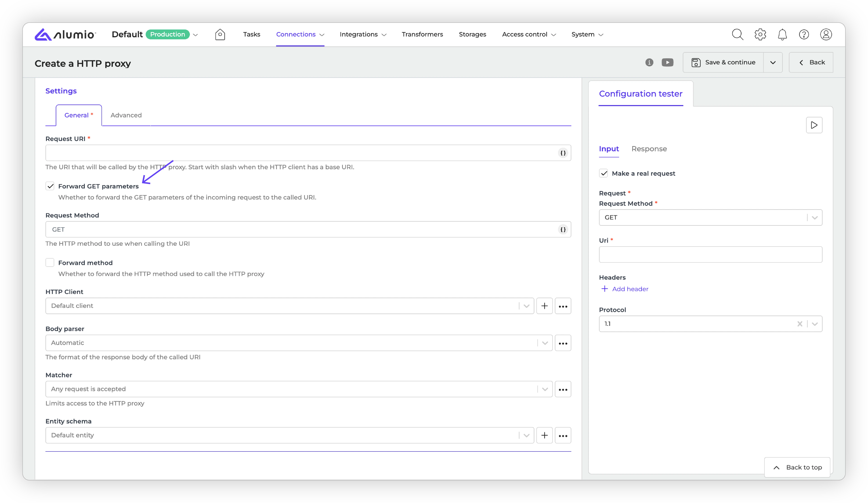Open the search magnifier icon
Screen dimensions: 868x503
point(737,34)
